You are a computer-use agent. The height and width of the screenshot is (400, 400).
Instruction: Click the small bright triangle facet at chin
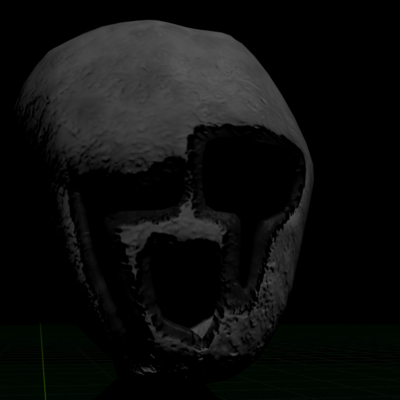[x=204, y=328]
